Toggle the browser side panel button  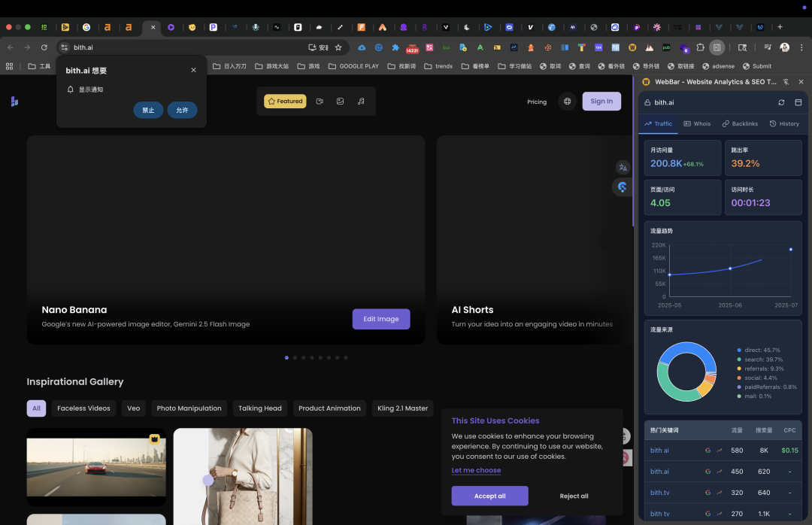coord(717,47)
